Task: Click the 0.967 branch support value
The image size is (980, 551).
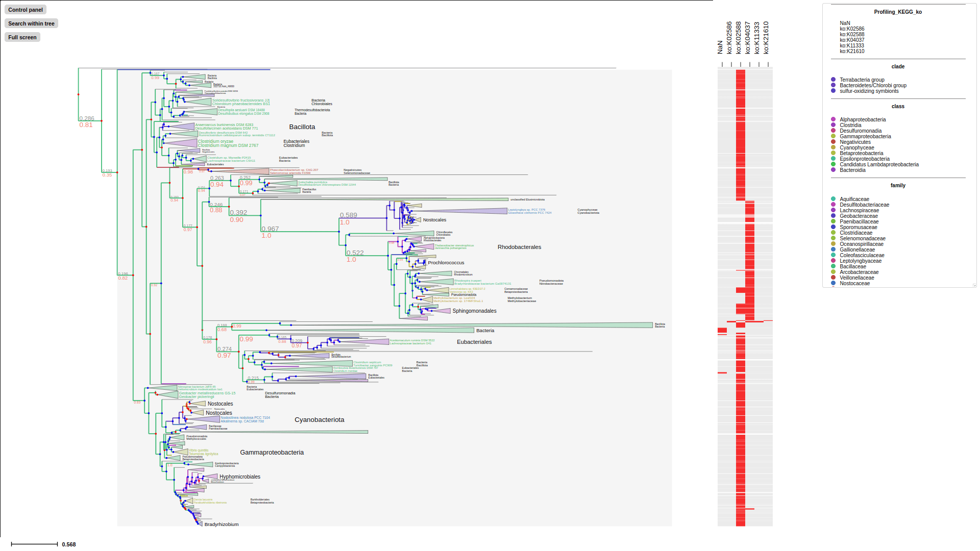Action: (271, 229)
